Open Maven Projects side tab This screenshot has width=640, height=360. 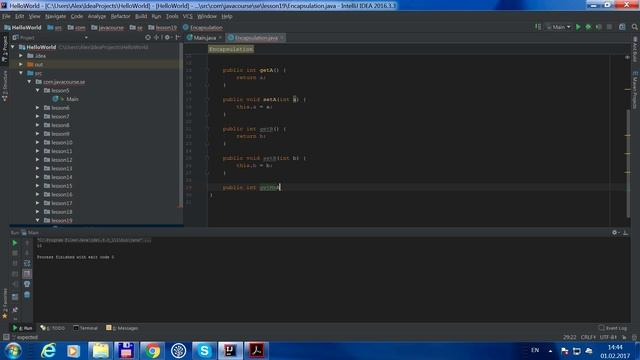pyautogui.click(x=635, y=90)
